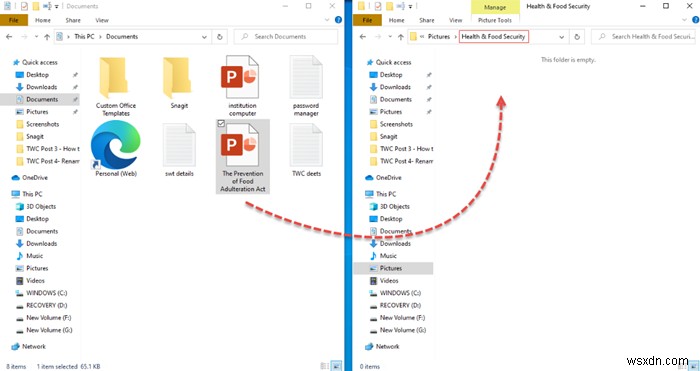
Task: Refresh the Documents window
Action: [220, 37]
